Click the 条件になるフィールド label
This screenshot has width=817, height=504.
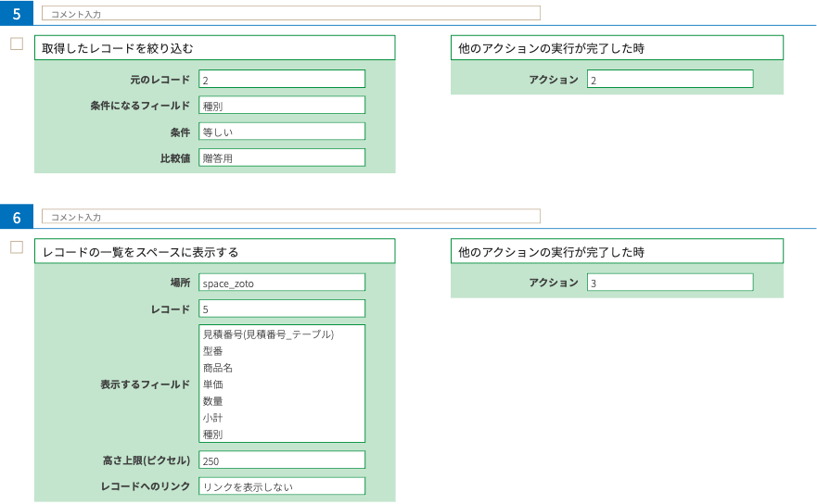(x=140, y=106)
